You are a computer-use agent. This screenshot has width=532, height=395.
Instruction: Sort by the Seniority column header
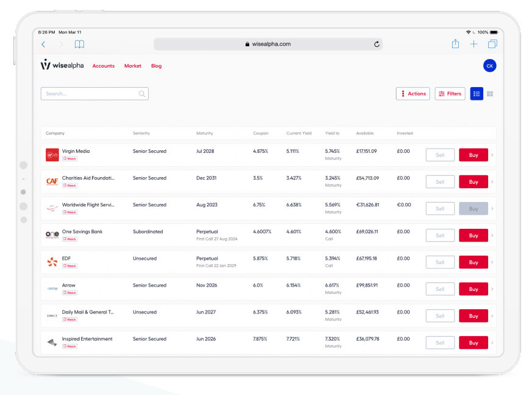[141, 133]
